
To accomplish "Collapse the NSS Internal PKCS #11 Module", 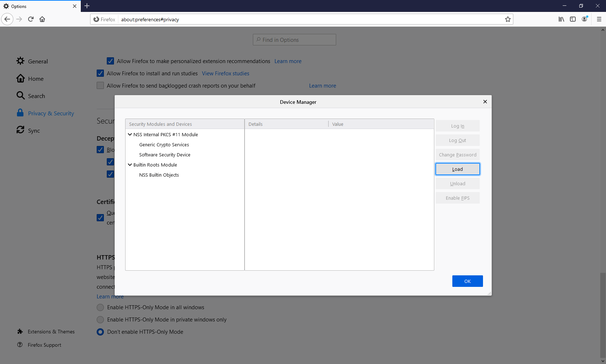I will pos(130,134).
